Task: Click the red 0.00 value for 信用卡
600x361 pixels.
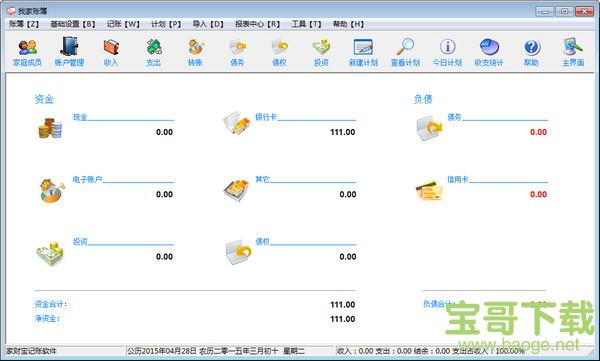Action: pos(538,194)
